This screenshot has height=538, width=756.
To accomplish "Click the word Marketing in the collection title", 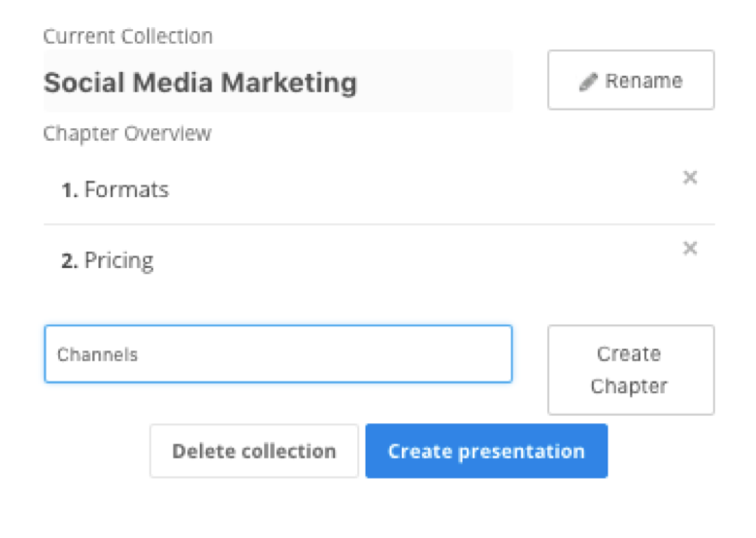I will click(x=289, y=84).
